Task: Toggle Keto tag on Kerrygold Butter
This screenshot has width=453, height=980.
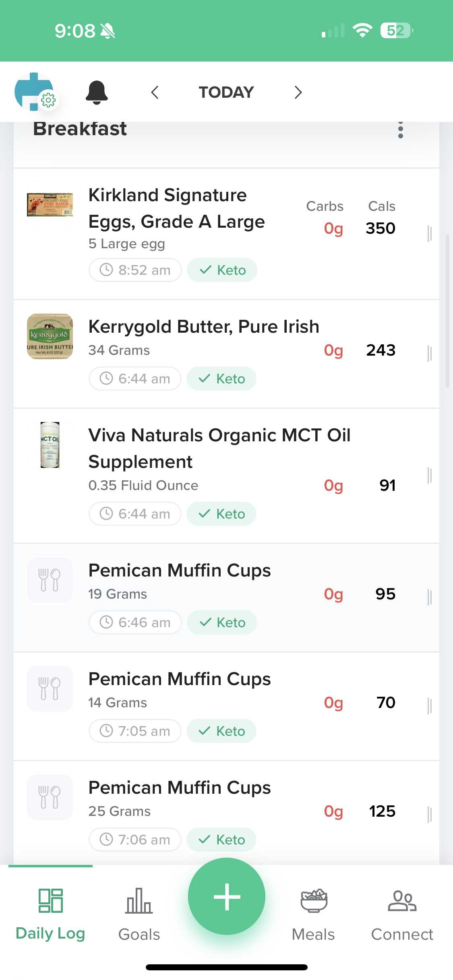Action: [221, 379]
